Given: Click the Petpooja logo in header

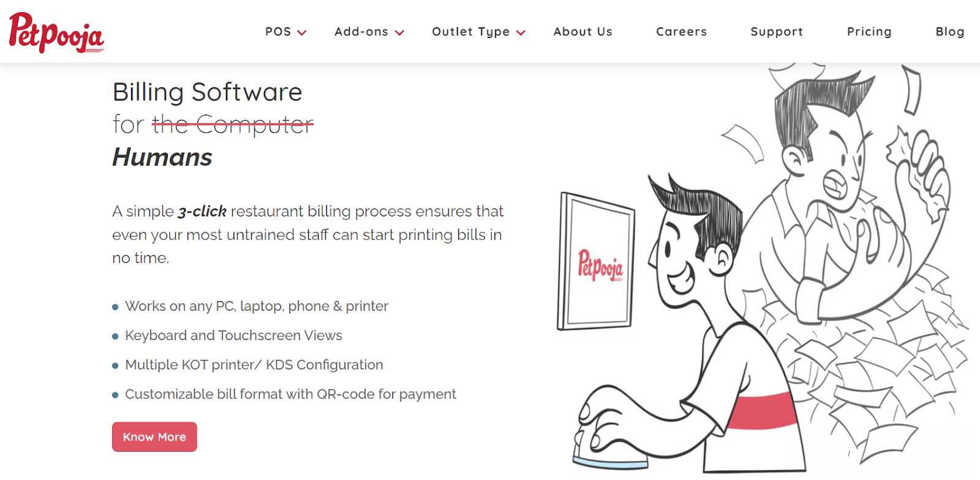Looking at the screenshot, I should (56, 32).
